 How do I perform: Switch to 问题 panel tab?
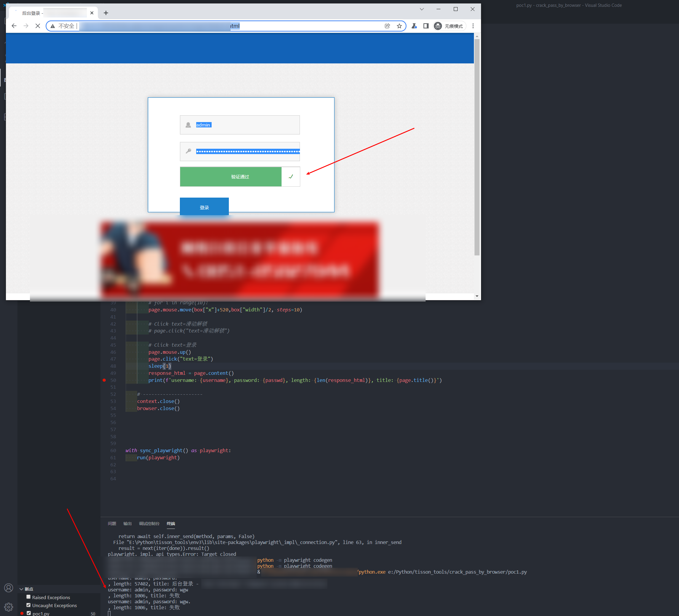click(112, 523)
